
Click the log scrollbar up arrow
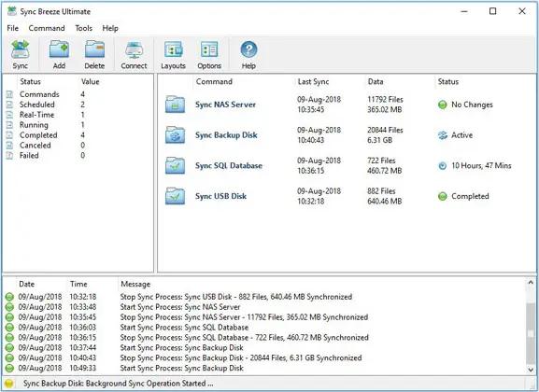tap(531, 283)
